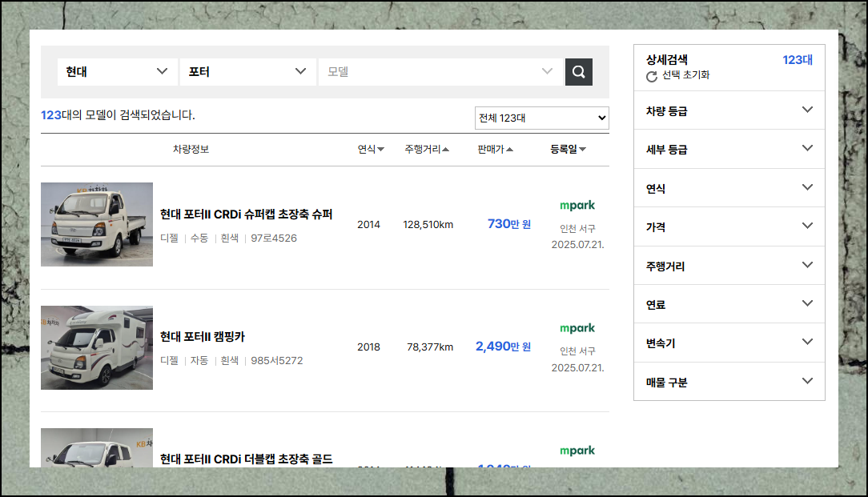Screen dimensions: 868x497
Task: Click the white Porter truck thumbnail 97로4526
Action: 97,224
